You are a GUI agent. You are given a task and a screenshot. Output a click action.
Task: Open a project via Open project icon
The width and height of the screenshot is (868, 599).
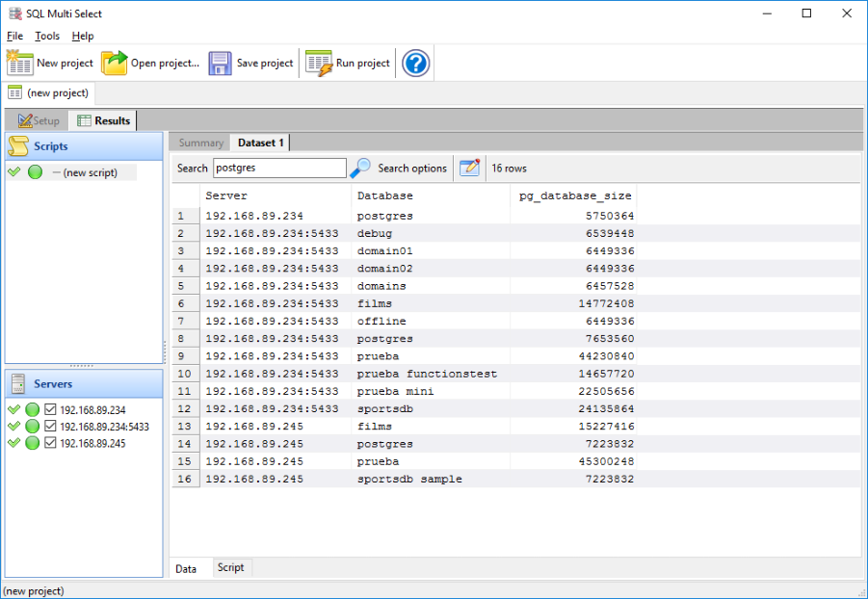(x=115, y=64)
